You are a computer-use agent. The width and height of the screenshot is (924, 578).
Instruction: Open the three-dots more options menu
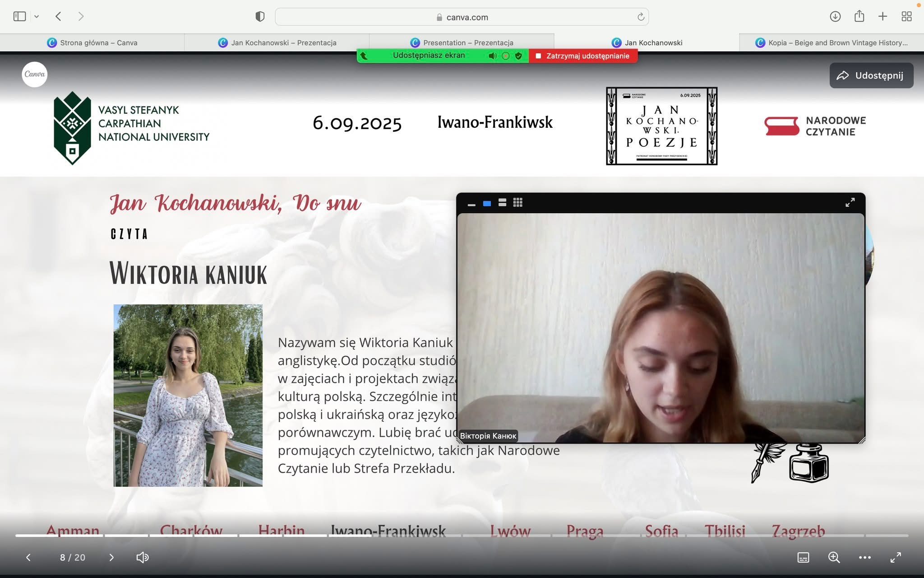point(864,558)
